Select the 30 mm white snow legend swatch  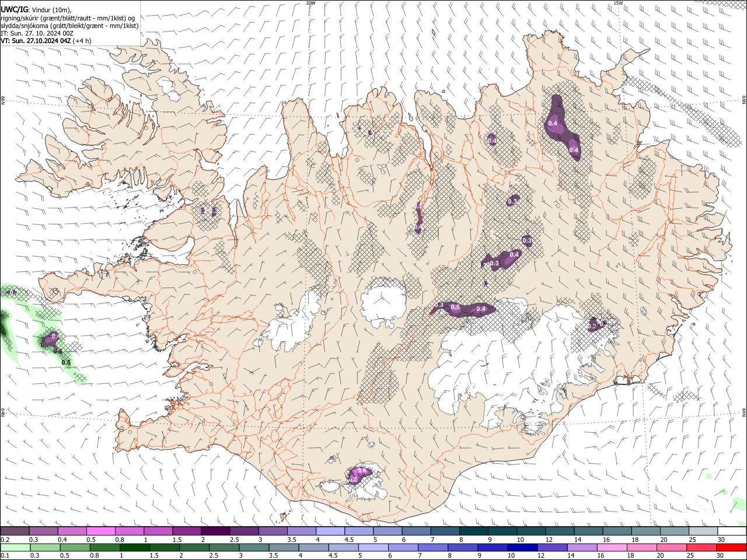pyautogui.click(x=732, y=531)
